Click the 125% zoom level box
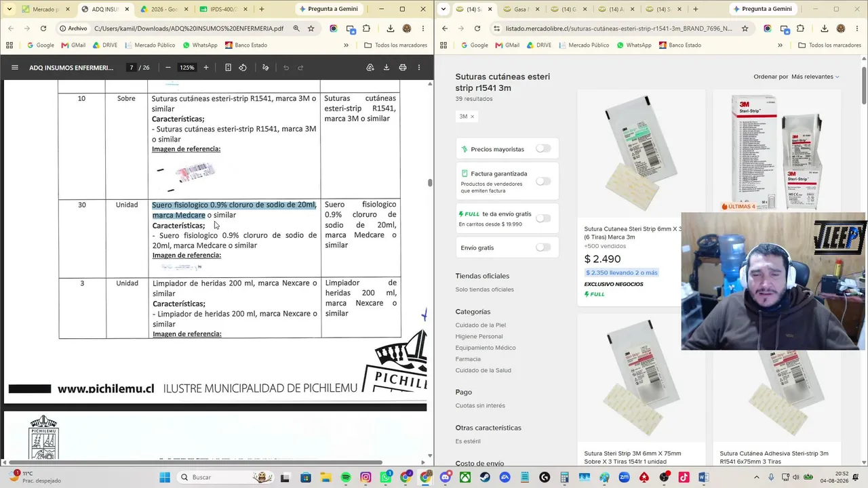868x488 pixels. click(186, 68)
